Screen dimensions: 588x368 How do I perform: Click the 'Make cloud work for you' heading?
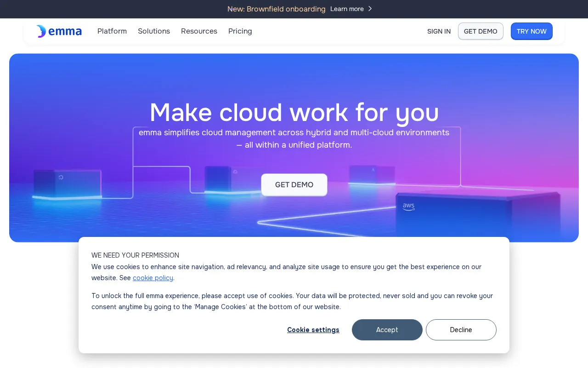[294, 113]
